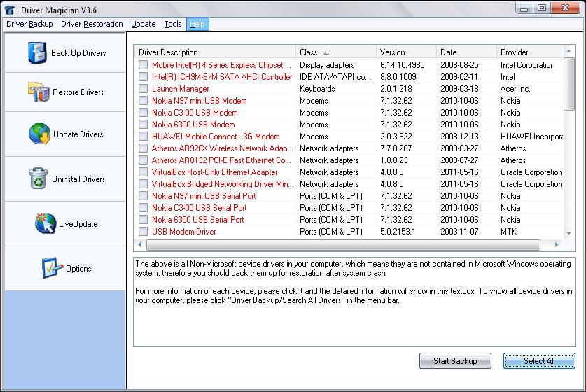Check Nokia C3-00 USB Serial Port checkbox
Image resolution: width=586 pixels, height=392 pixels.
pos(143,208)
